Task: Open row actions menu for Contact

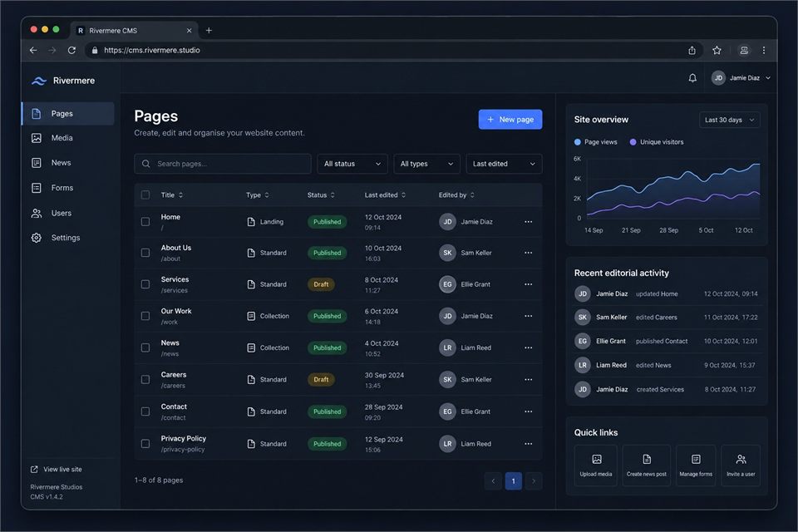Action: coord(529,411)
